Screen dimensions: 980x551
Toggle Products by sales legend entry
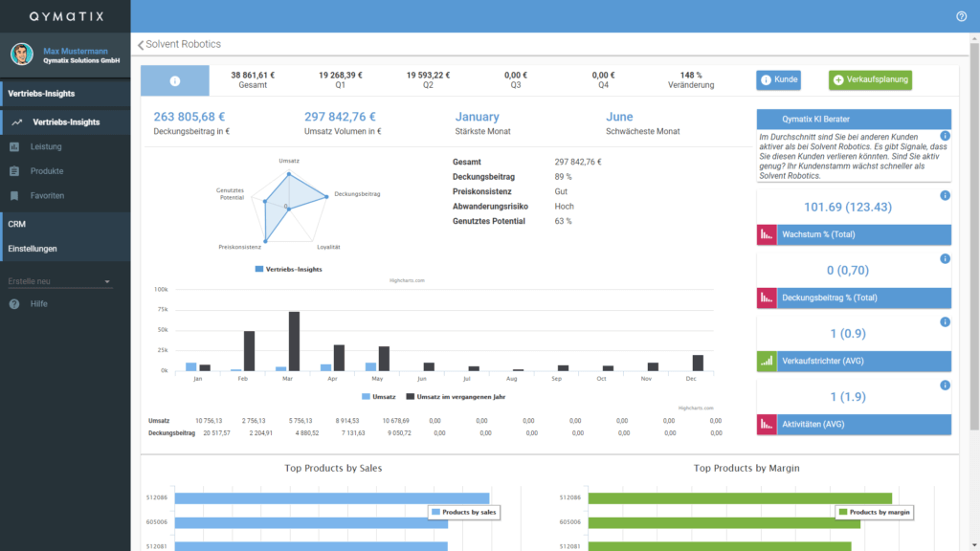(x=464, y=513)
